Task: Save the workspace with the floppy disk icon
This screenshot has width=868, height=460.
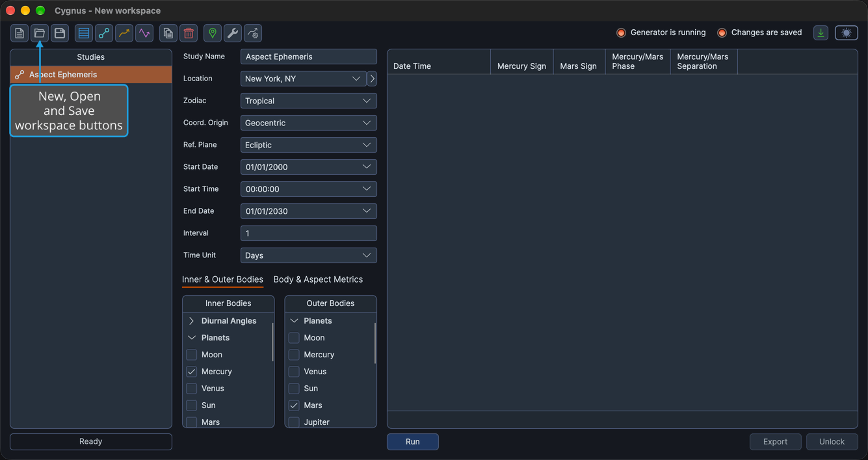Action: coord(60,33)
